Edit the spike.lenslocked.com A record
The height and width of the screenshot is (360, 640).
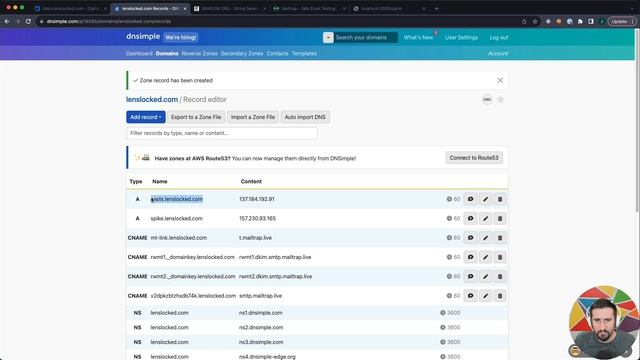pos(485,218)
